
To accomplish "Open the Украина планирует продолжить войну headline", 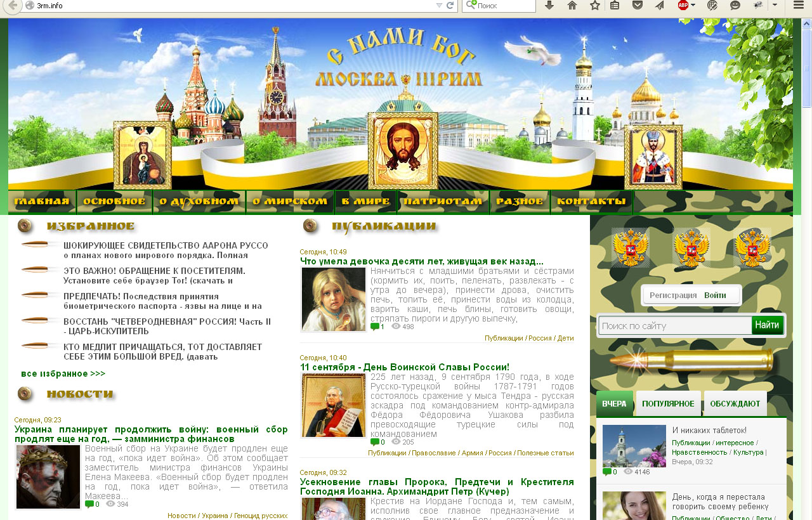I will [151, 434].
